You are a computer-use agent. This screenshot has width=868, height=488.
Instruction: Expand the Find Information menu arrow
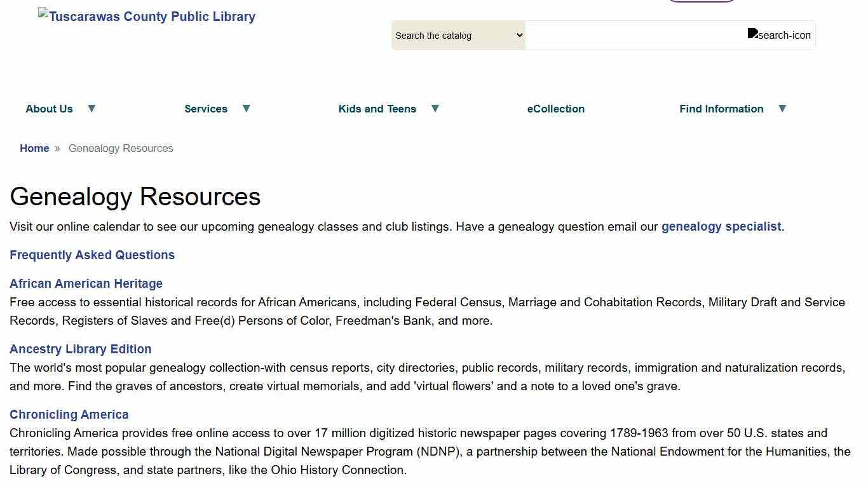click(x=782, y=109)
